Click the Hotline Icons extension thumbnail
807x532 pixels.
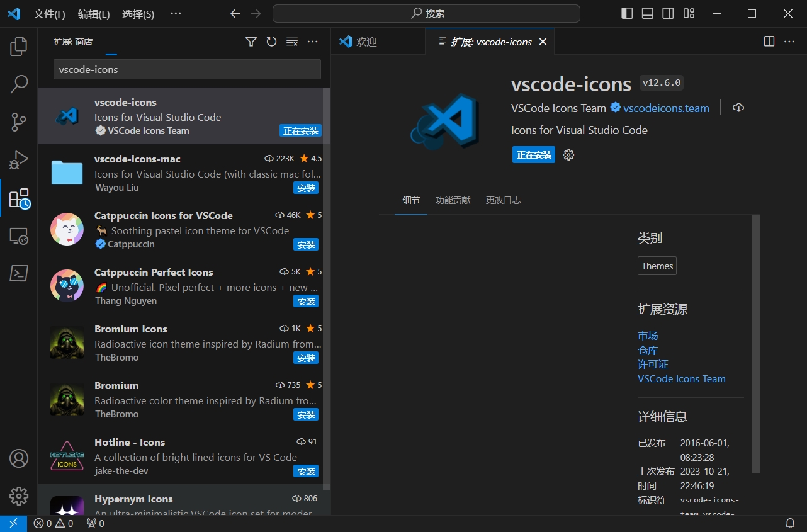67,456
